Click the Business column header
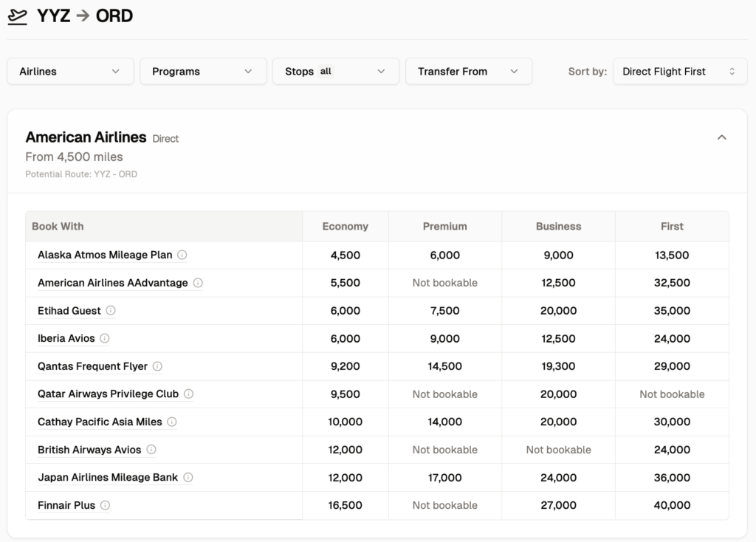 click(x=558, y=226)
